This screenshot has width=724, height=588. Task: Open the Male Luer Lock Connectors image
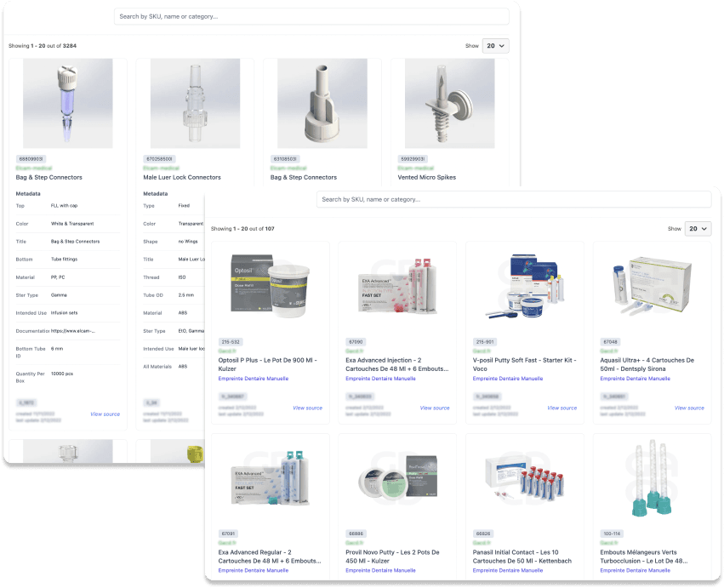pos(196,104)
